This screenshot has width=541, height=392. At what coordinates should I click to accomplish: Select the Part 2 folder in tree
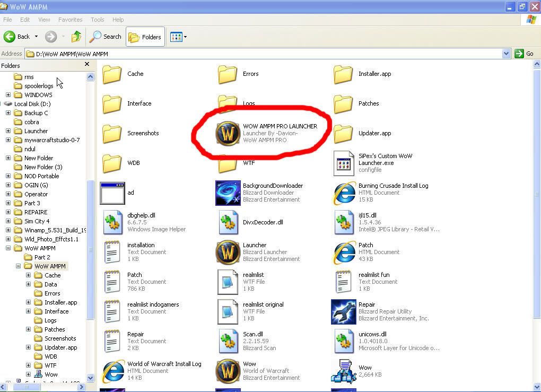coord(42,257)
